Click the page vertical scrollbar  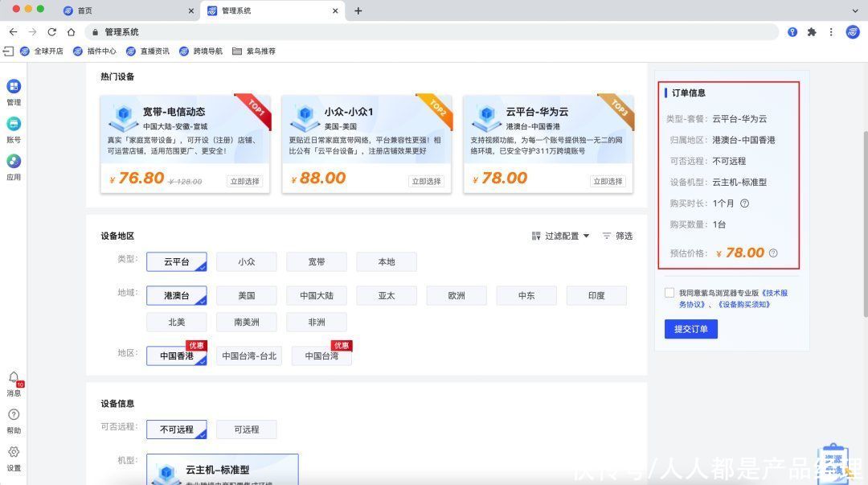point(864,224)
